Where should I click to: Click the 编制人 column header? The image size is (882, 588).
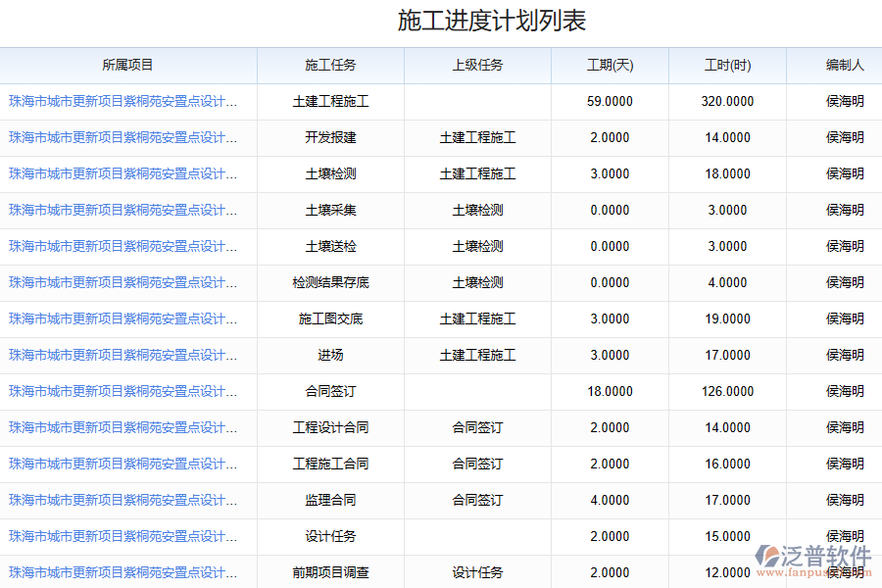pos(844,66)
